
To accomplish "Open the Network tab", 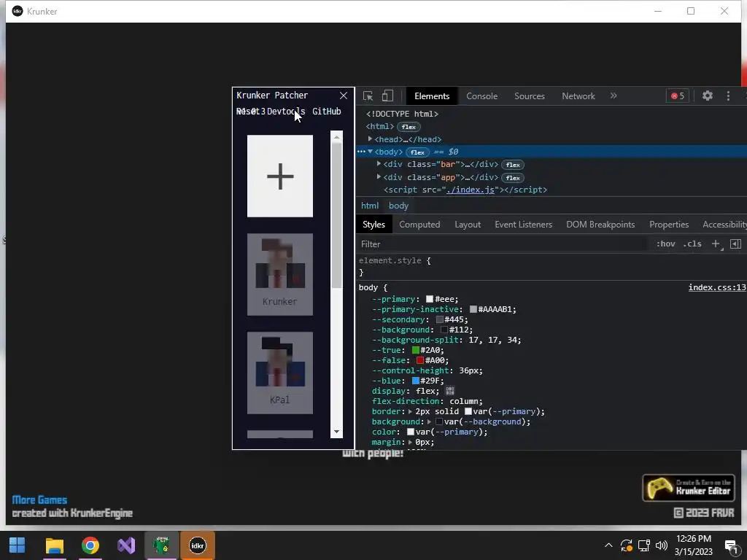I will click(x=578, y=96).
